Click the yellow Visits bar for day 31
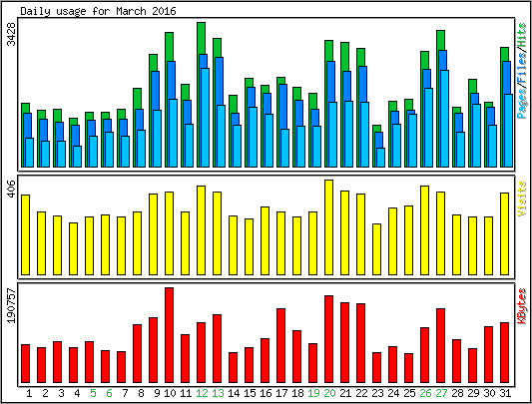 [x=504, y=233]
